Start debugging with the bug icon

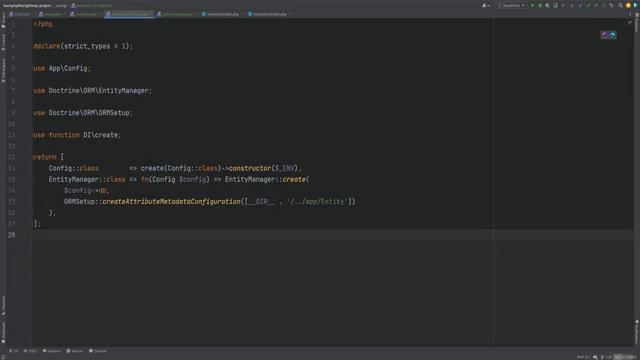tap(540, 5)
